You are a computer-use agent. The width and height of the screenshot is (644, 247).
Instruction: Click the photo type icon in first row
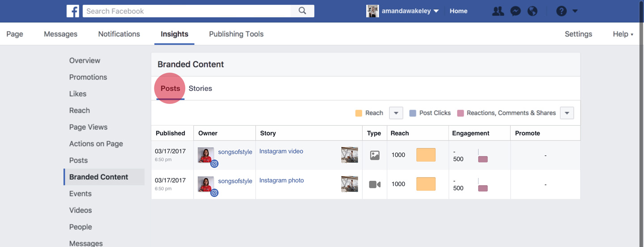[x=375, y=155]
